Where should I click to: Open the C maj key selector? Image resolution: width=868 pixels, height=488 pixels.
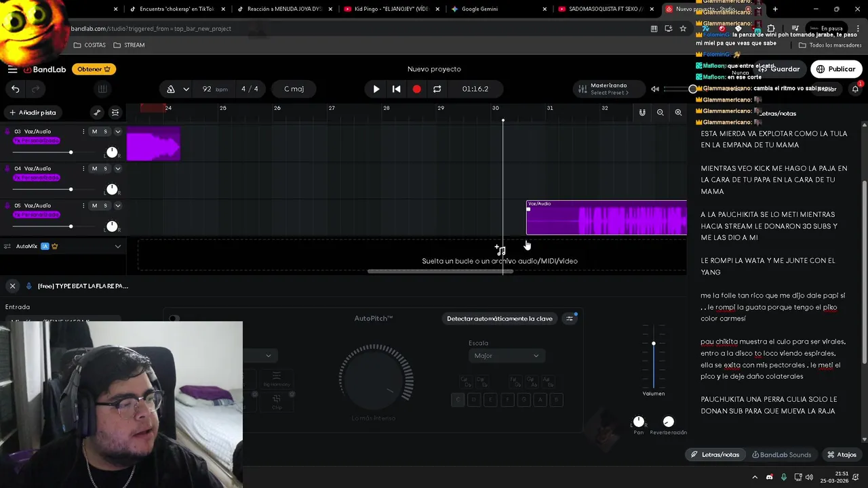click(x=294, y=89)
